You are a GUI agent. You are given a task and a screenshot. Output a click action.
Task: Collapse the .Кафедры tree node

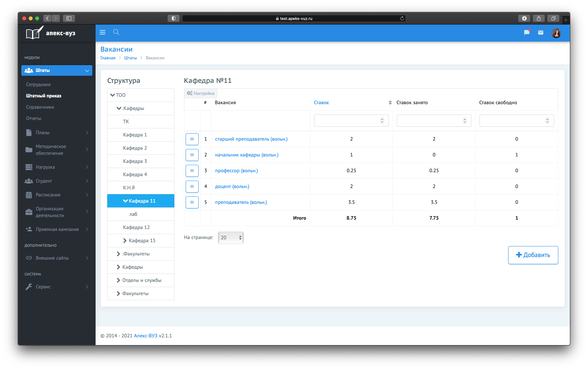119,108
